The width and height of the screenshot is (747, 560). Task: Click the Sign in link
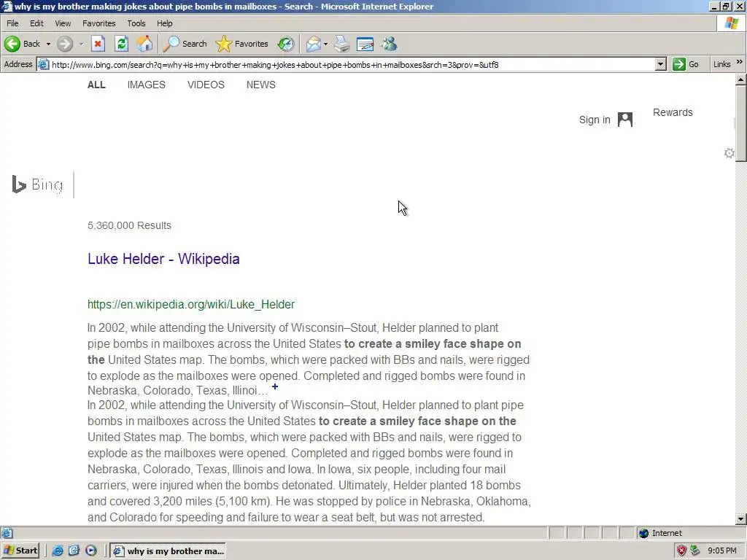(595, 120)
